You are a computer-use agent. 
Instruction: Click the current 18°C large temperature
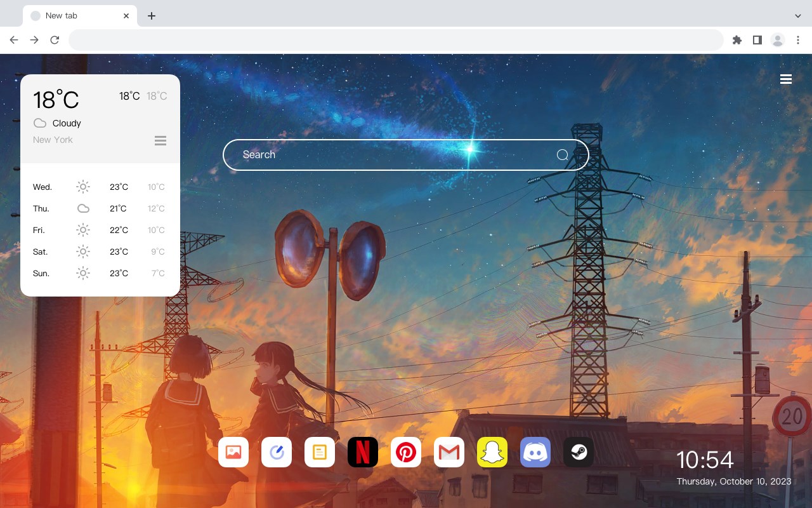[x=56, y=100]
